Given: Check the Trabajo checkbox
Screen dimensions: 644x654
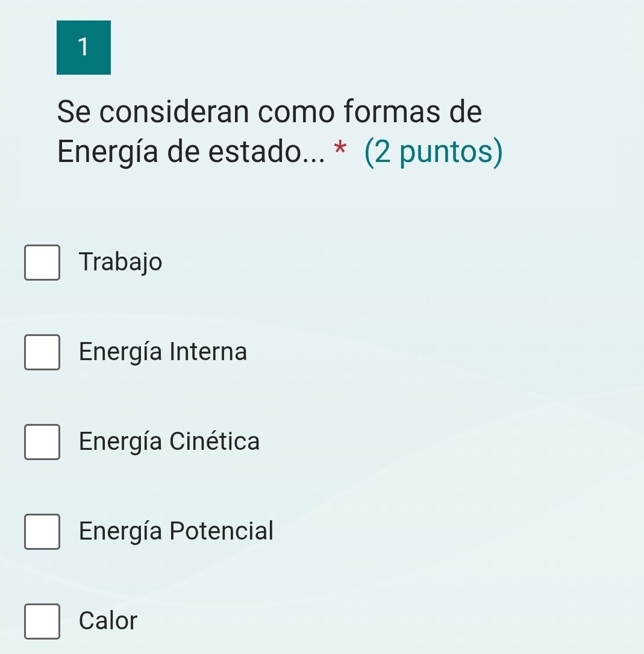Looking at the screenshot, I should pos(42,263).
